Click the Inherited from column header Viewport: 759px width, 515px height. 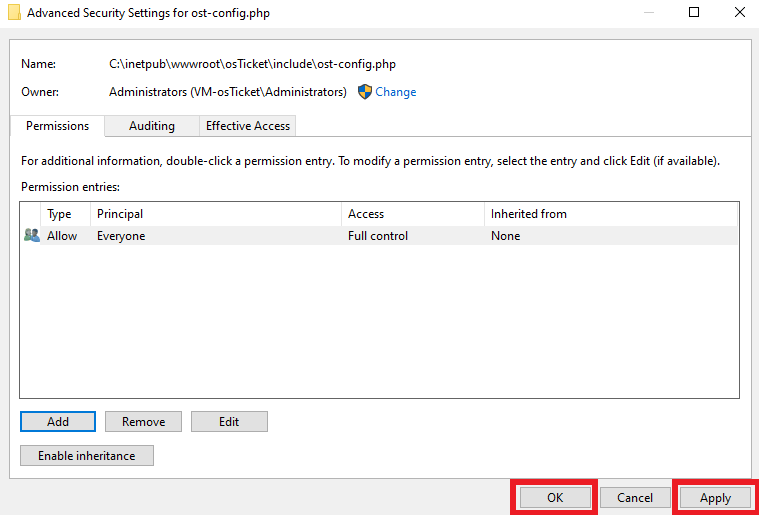pos(610,214)
